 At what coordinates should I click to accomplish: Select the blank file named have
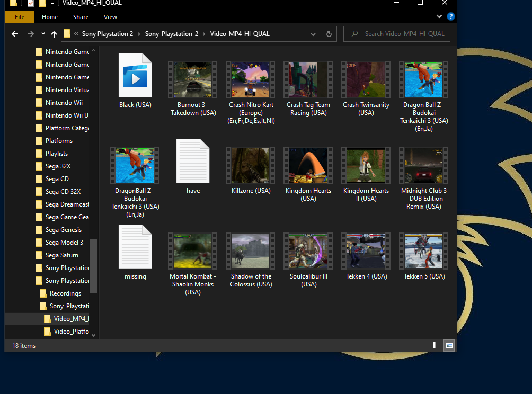click(193, 162)
